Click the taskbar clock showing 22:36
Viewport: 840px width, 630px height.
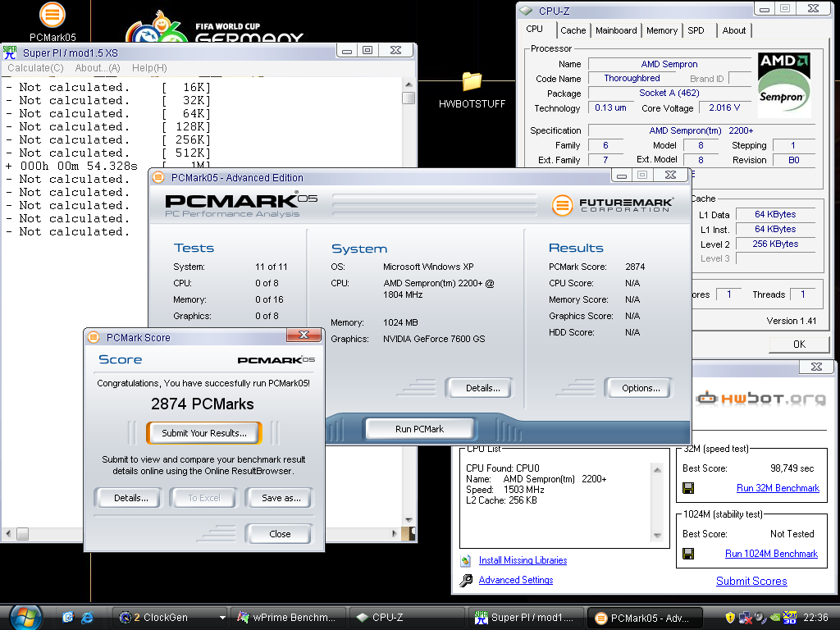coord(815,618)
